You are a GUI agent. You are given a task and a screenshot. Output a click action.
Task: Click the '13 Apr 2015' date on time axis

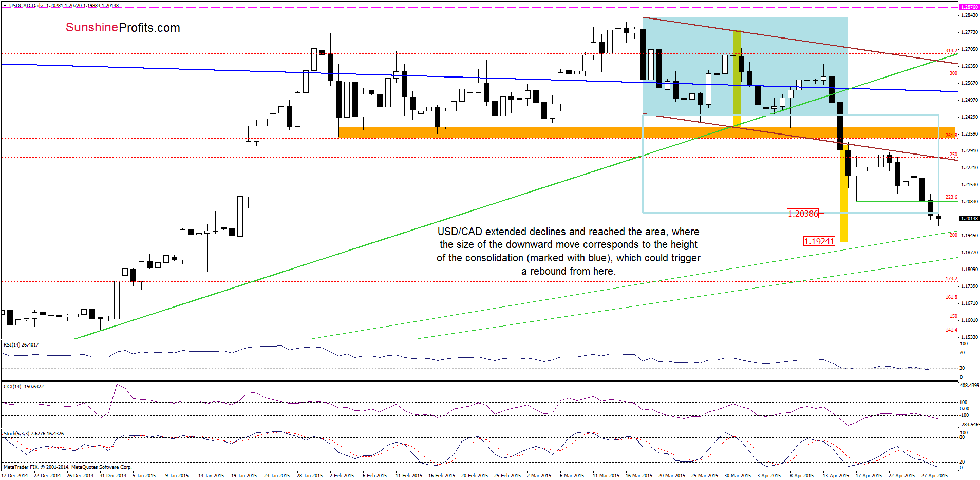click(836, 476)
